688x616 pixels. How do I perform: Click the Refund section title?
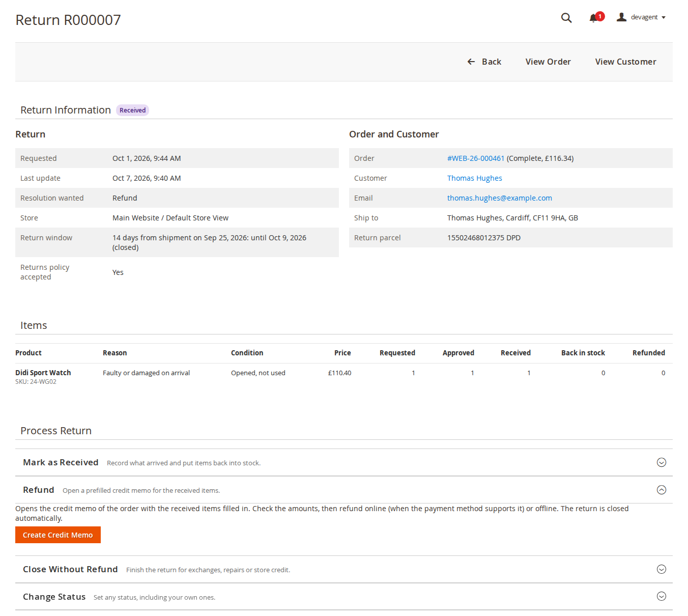(39, 490)
